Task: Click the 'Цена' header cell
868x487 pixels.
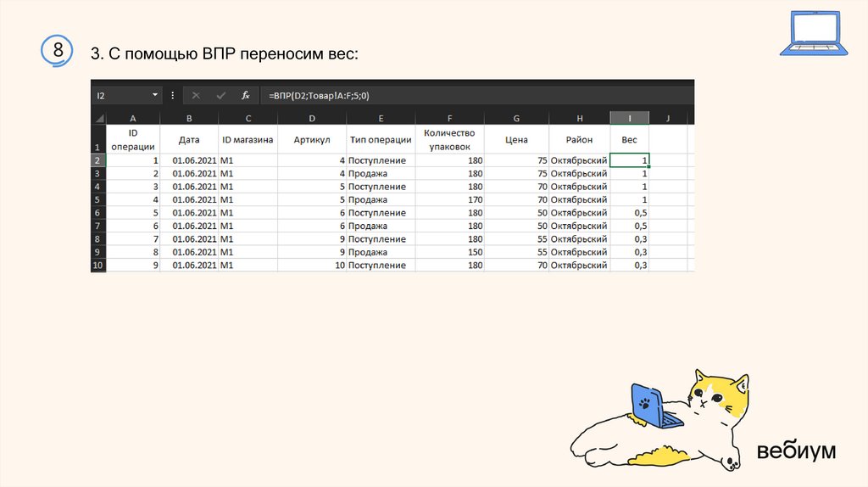Action: tap(516, 139)
